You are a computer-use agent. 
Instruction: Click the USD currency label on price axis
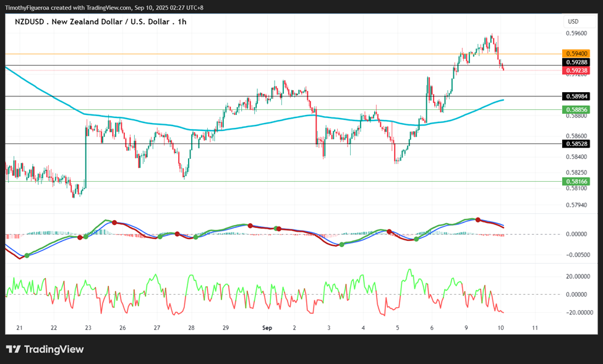click(573, 22)
